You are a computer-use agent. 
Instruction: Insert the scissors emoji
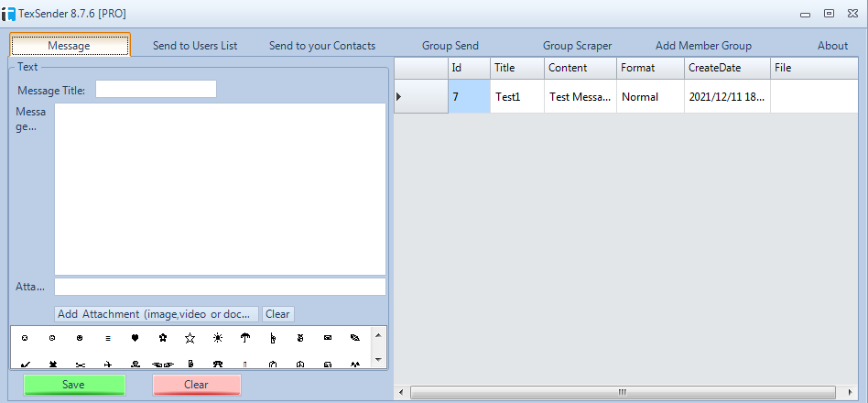(81, 365)
